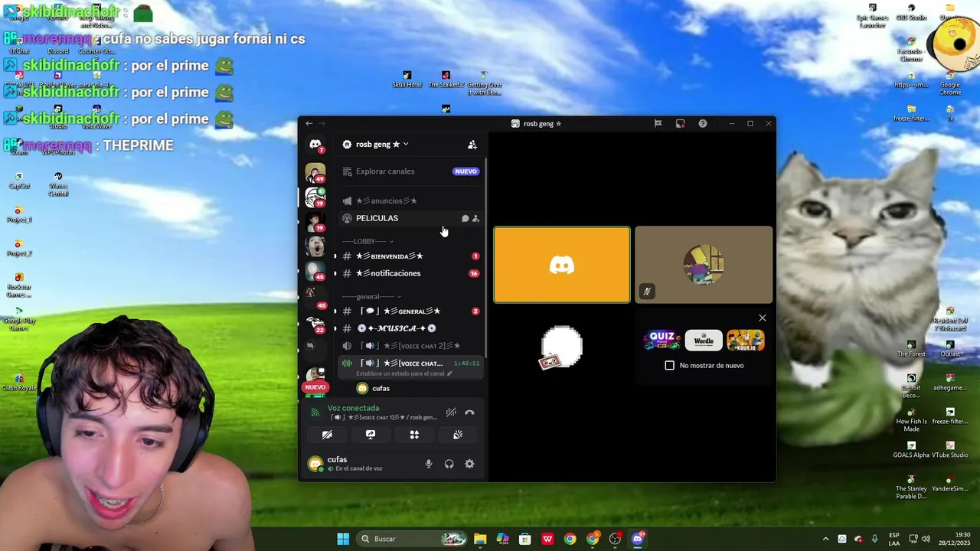The width and height of the screenshot is (980, 551).
Task: Toggle the volume icon in system tray
Action: click(x=925, y=539)
